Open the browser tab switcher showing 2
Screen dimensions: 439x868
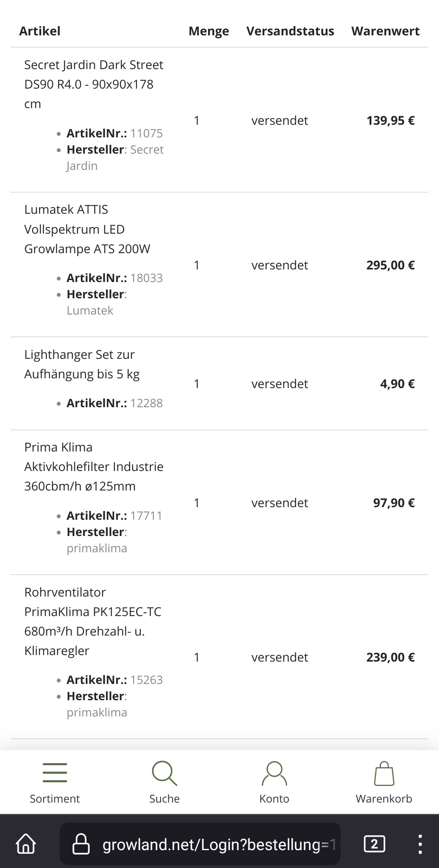[374, 845]
